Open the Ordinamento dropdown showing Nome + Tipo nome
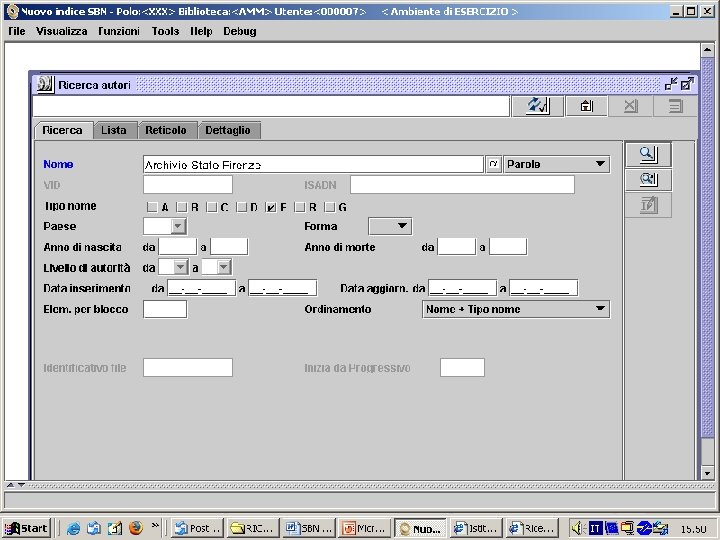 516,309
